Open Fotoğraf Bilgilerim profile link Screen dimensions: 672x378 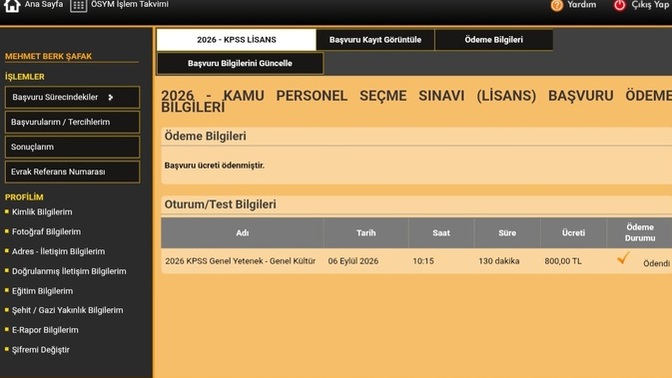point(46,232)
